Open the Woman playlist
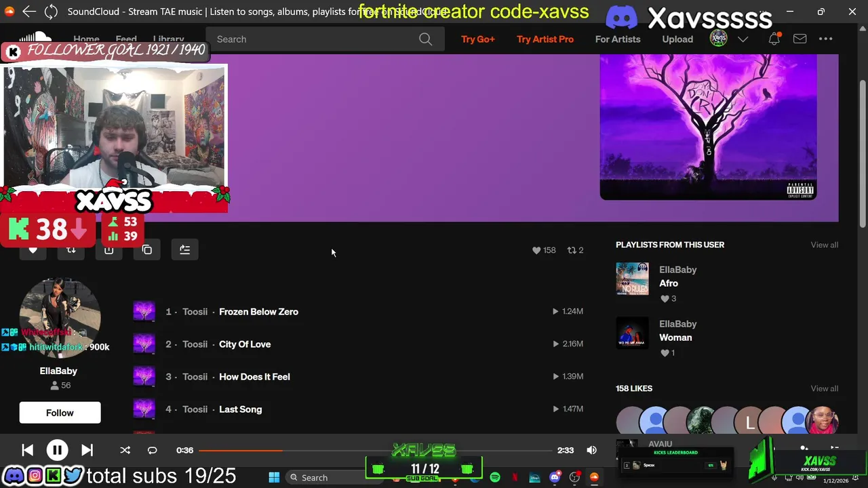This screenshot has height=488, width=868. tap(675, 338)
